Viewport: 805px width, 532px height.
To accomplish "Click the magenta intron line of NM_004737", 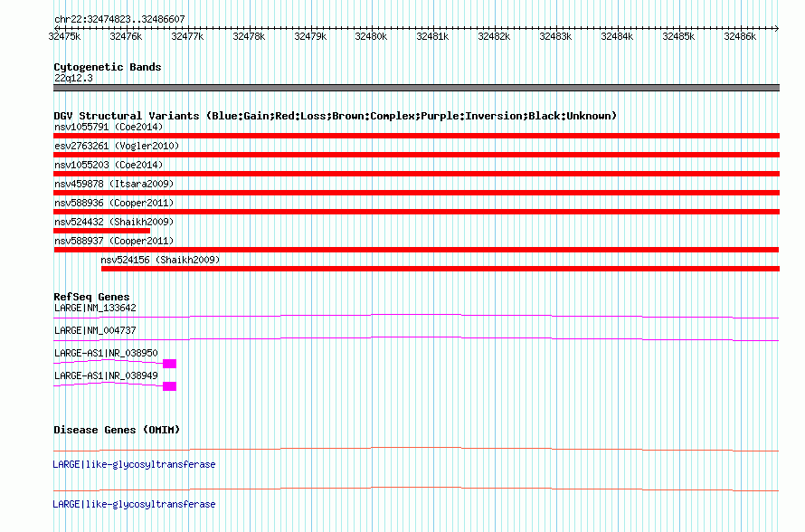I will point(416,337).
